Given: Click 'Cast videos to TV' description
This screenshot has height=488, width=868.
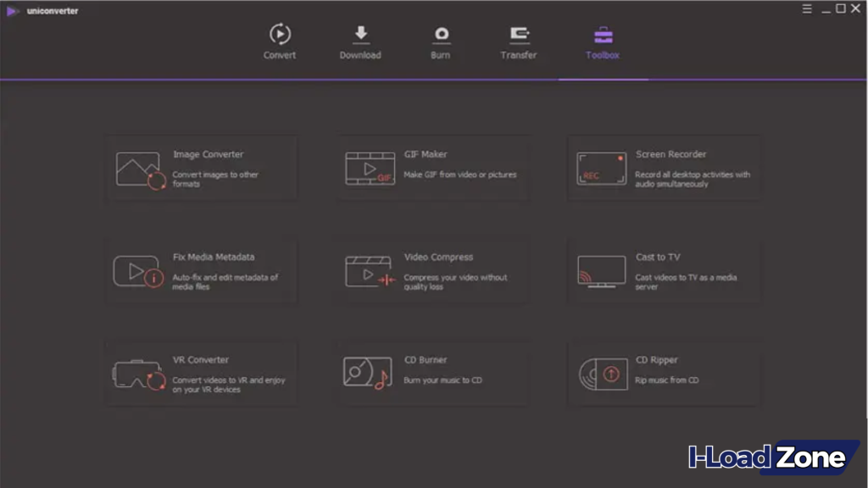Looking at the screenshot, I should 686,282.
